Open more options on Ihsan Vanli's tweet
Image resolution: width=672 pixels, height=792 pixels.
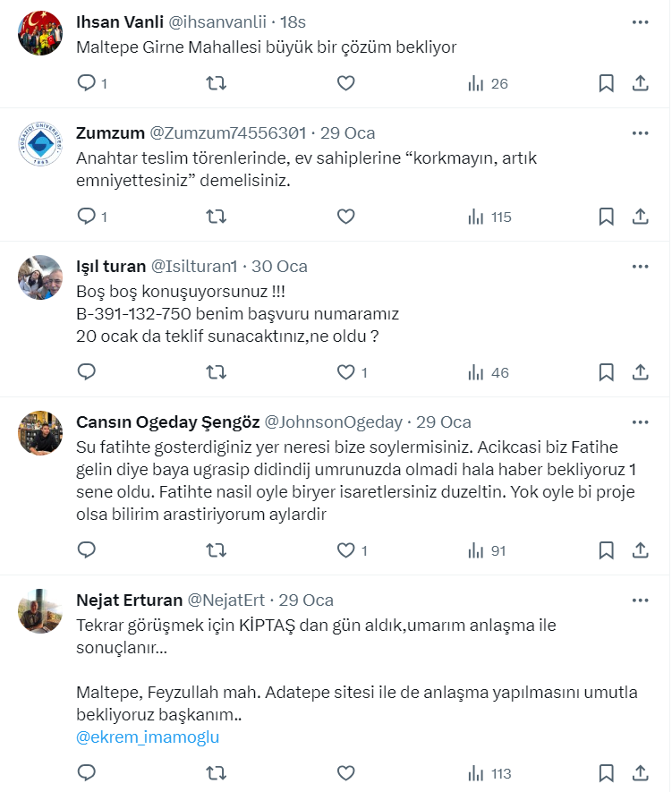pyautogui.click(x=641, y=21)
